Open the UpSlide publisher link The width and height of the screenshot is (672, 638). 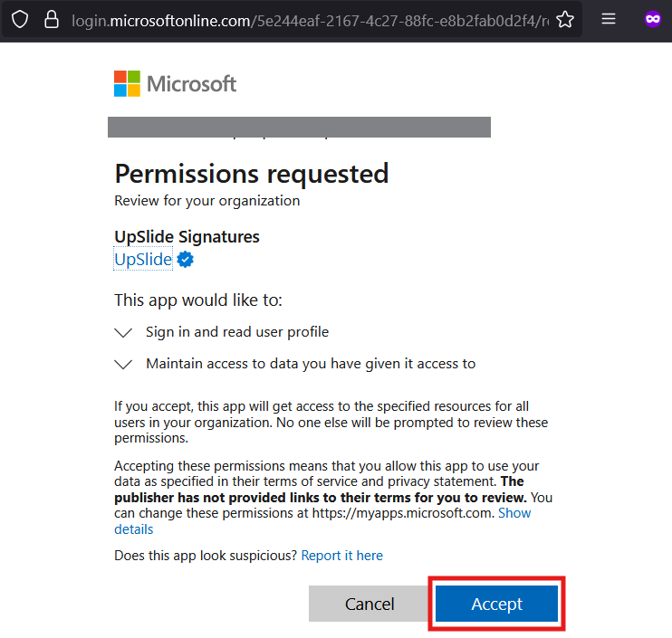(143, 259)
